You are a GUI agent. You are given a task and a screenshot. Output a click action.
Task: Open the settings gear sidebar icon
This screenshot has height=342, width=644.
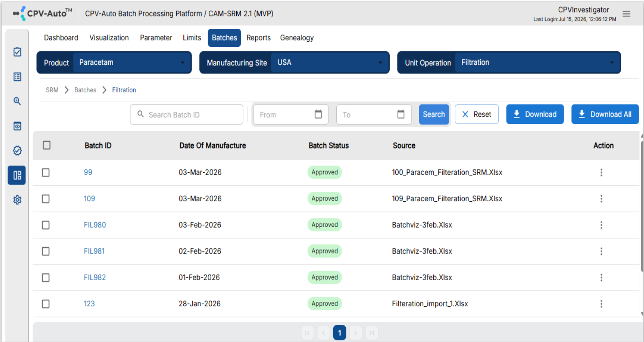pos(17,200)
